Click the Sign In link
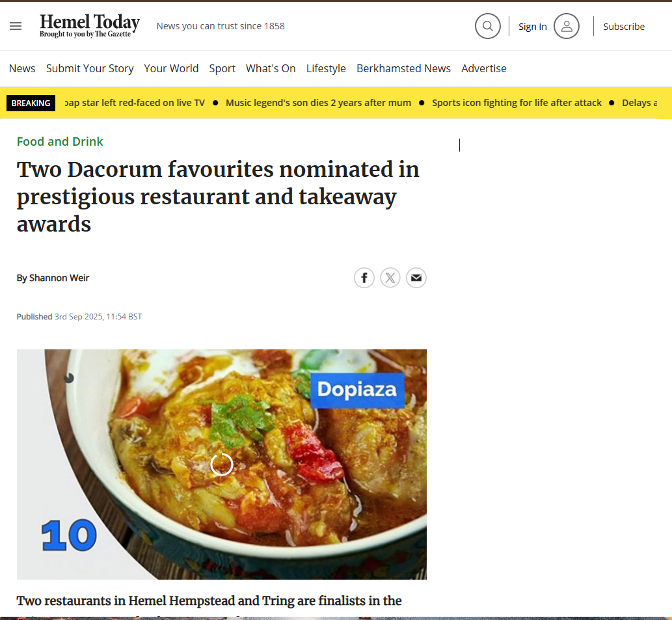672x620 pixels. (x=532, y=27)
